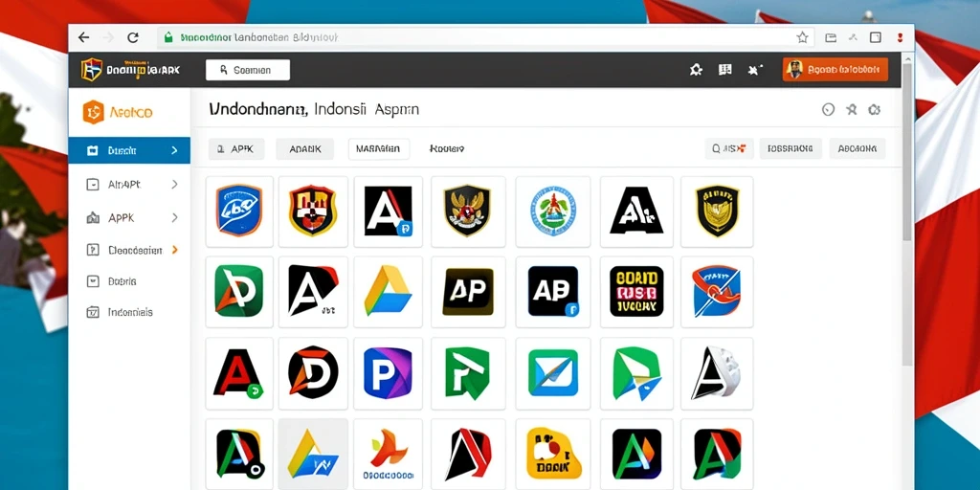Click the tab-shaped icon right of the bookmark star
Viewport: 980px width, 490px height.
click(831, 37)
